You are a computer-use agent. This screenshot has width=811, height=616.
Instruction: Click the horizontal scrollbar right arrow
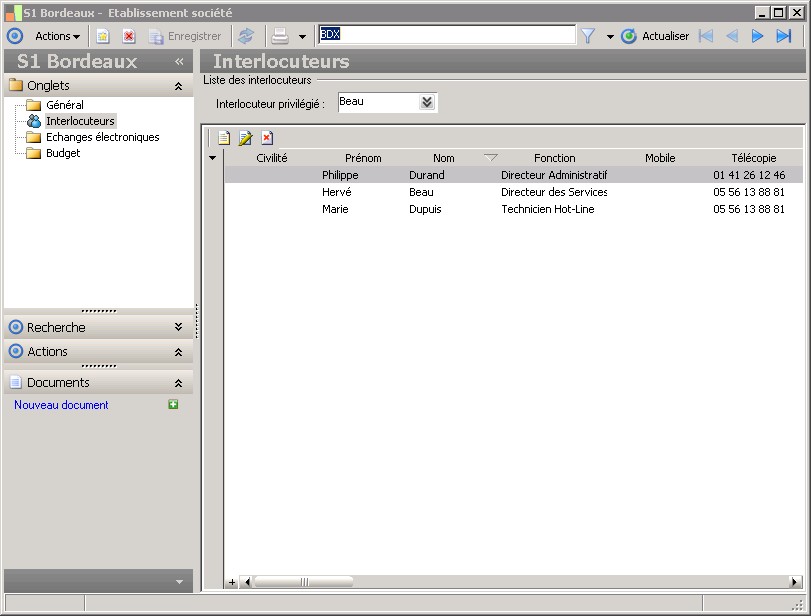point(795,581)
